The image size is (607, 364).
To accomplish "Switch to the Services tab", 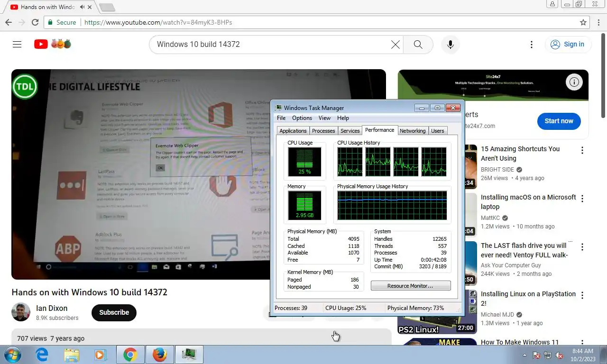I will click(x=350, y=131).
